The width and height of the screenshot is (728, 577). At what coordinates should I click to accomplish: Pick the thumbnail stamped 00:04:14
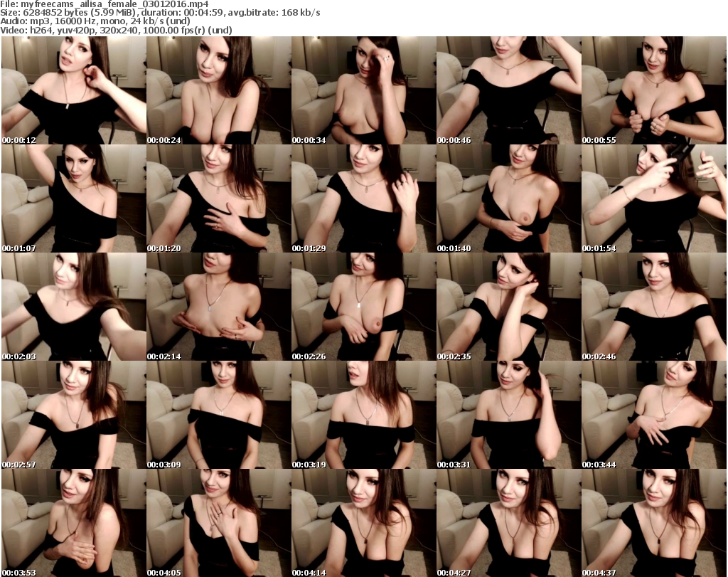point(363,523)
